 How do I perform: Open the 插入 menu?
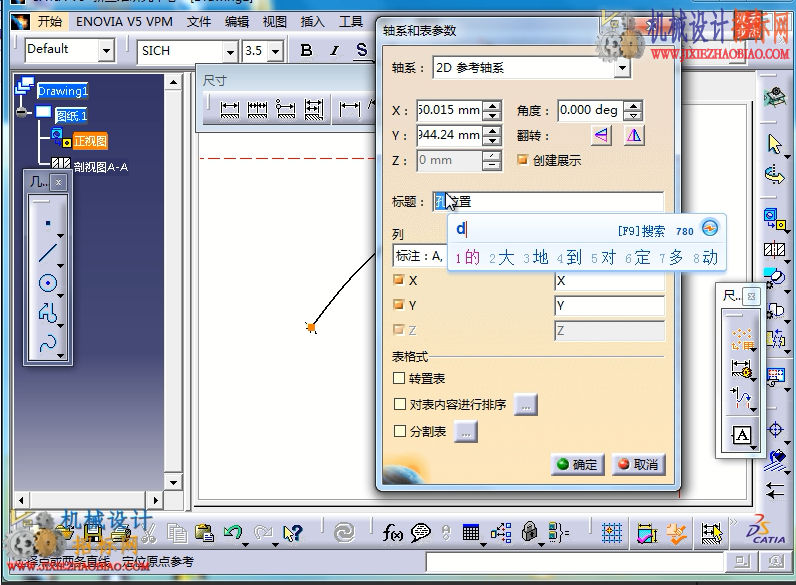(312, 21)
